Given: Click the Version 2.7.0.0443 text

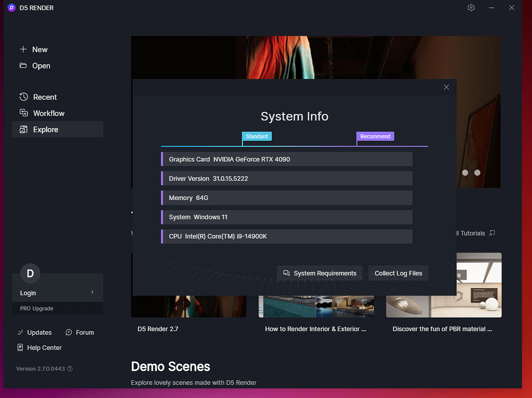Looking at the screenshot, I should tap(40, 369).
